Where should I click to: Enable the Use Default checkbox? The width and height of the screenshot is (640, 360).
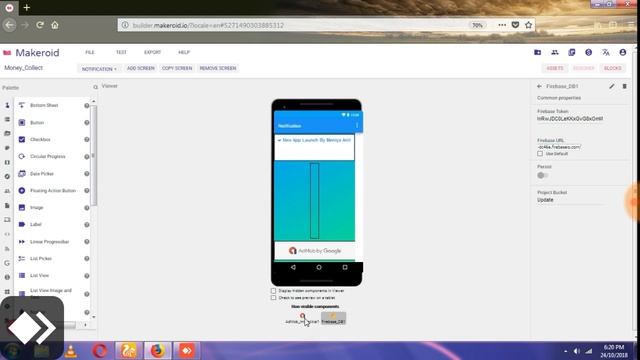pos(540,153)
